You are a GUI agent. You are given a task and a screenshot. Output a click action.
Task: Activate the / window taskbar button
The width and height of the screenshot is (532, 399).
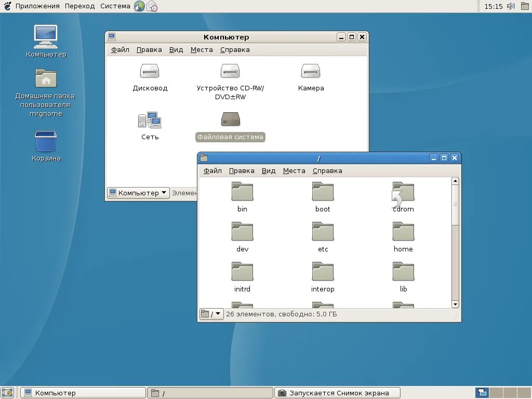pyautogui.click(x=210, y=393)
